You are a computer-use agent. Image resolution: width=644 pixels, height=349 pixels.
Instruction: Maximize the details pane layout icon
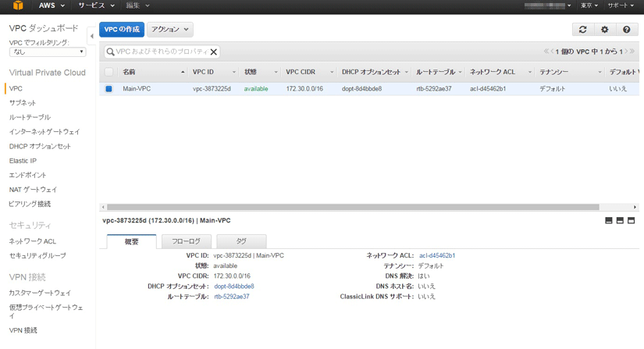631,221
